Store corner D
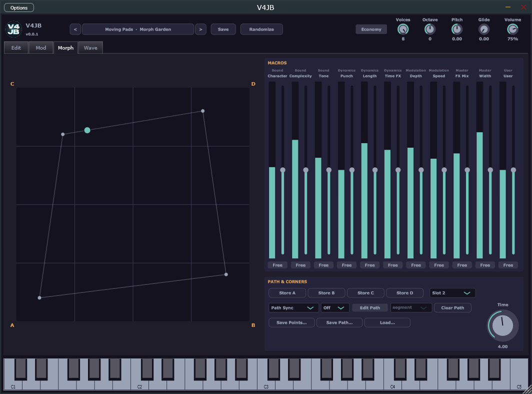Image resolution: width=532 pixels, height=394 pixels. (404, 293)
